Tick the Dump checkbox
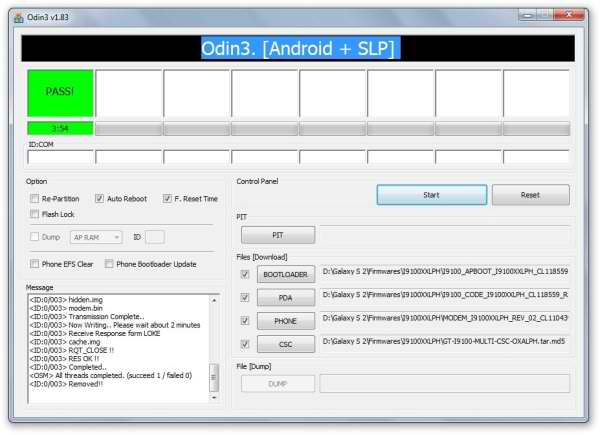Image resolution: width=600 pixels, height=435 pixels. 34,237
